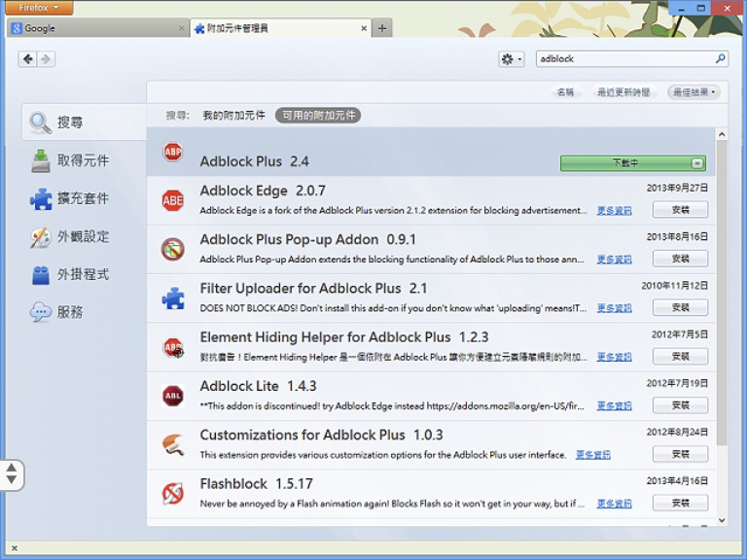Open more info link for Pop-up Addon
Image resolution: width=749 pixels, height=560 pixels.
(x=615, y=260)
